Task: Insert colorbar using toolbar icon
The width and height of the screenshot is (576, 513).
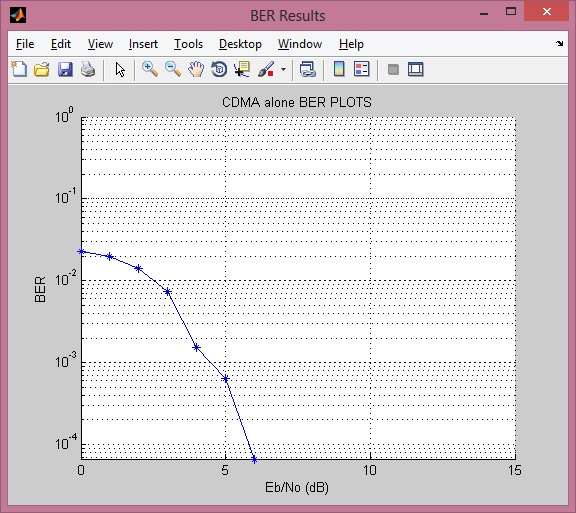Action: click(339, 69)
